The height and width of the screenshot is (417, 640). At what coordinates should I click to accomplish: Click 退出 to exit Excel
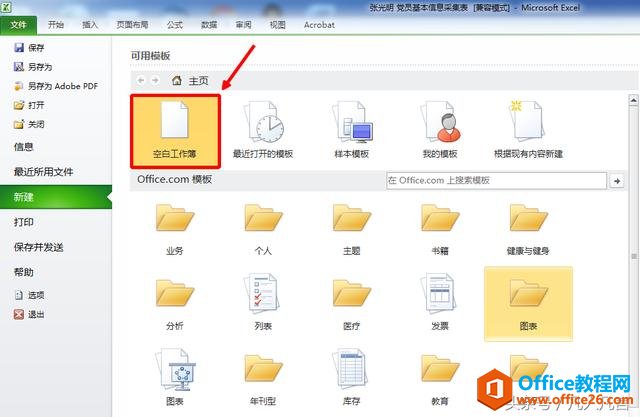29,314
